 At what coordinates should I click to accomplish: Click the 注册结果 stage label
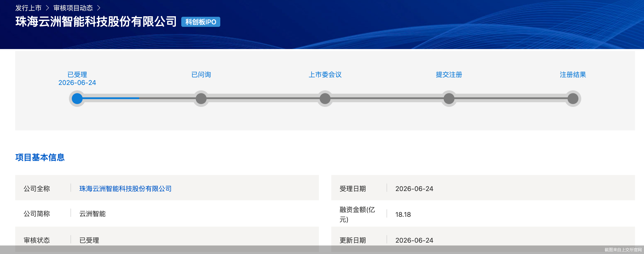[x=573, y=75]
